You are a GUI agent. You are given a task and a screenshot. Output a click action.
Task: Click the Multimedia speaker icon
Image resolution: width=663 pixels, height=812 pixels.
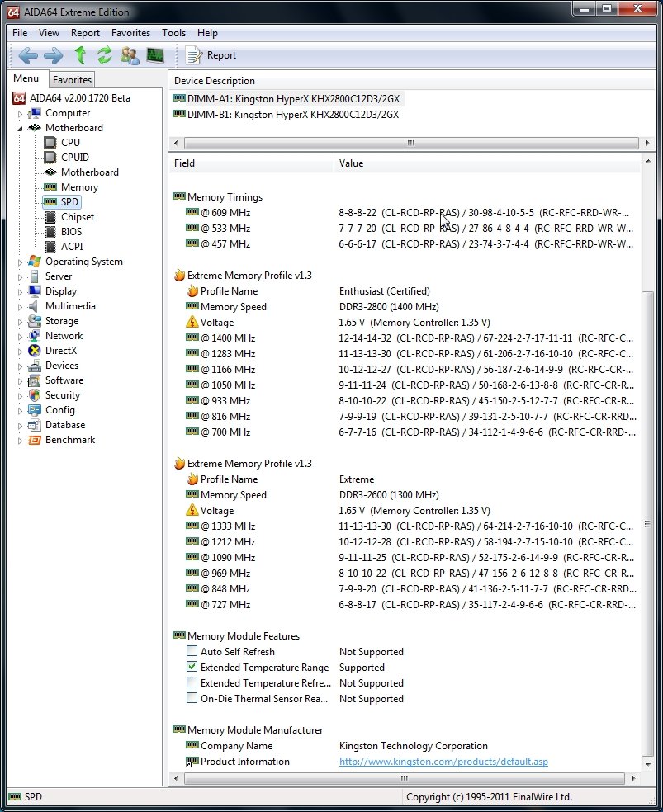(34, 306)
